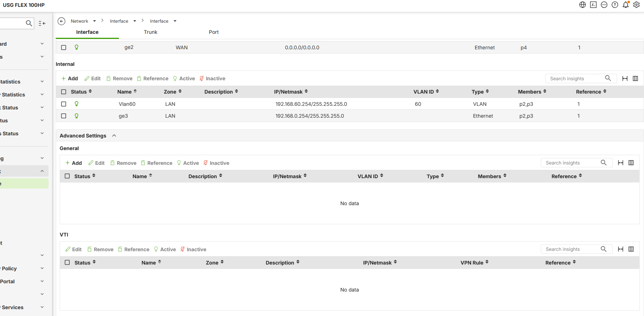
Task: Click Inactive in the VTI toolbar
Action: 193,249
